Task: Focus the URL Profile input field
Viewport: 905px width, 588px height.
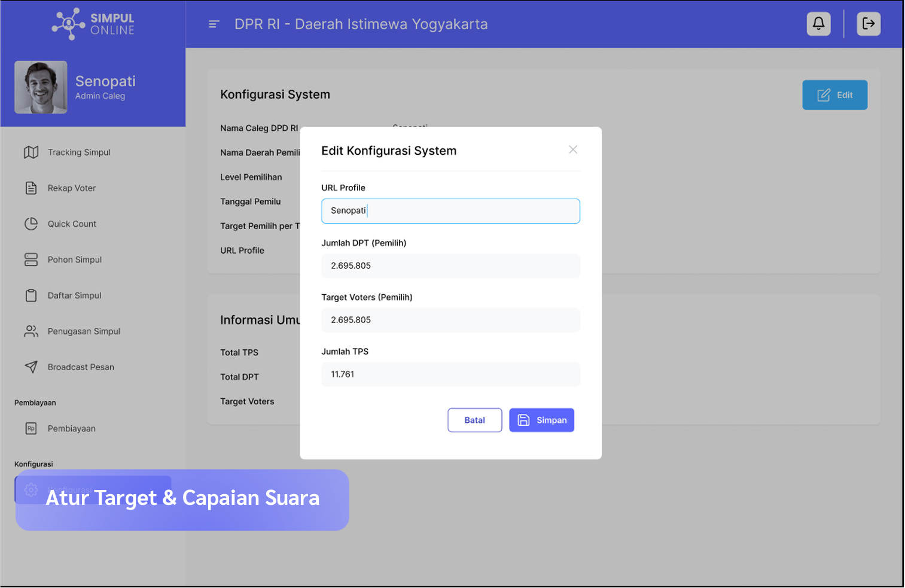Action: tap(450, 211)
